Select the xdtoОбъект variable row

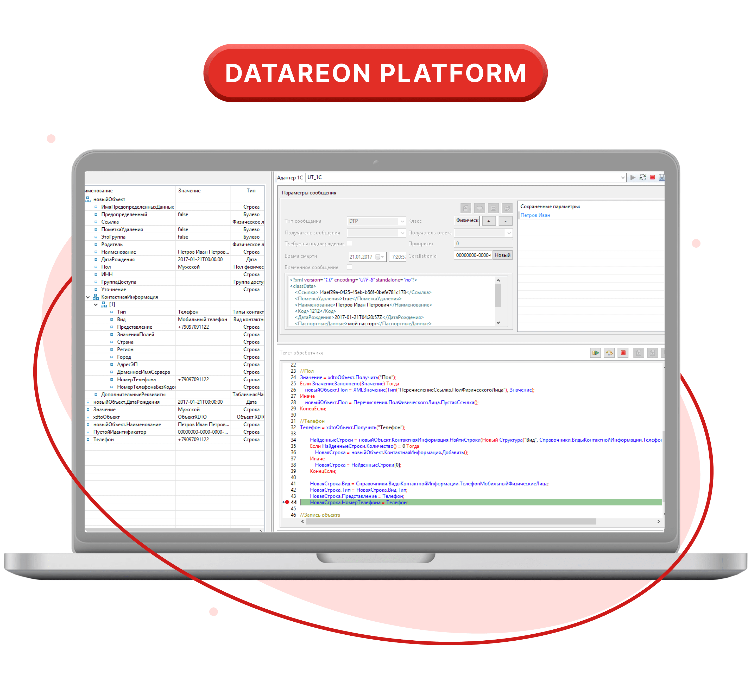click(x=174, y=417)
